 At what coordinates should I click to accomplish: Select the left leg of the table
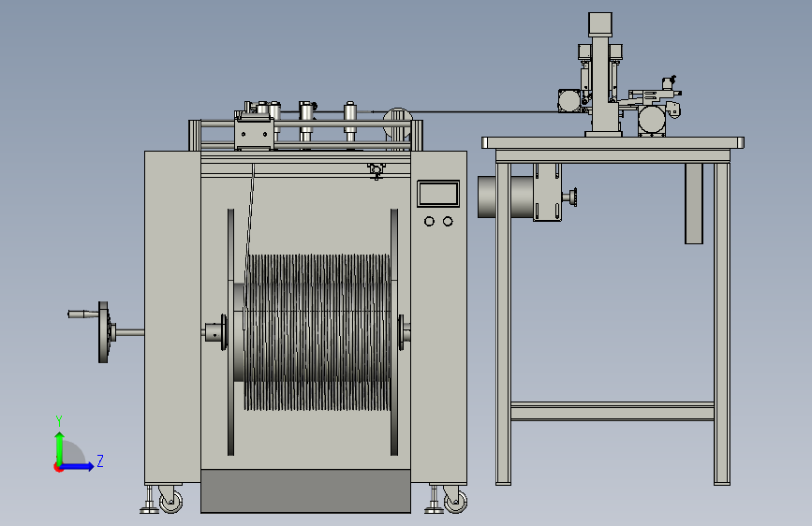(x=503, y=324)
